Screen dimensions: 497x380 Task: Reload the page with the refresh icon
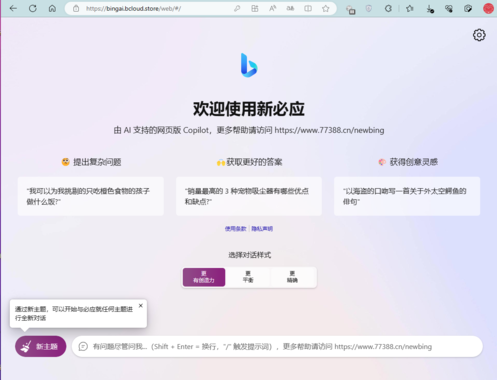[x=33, y=8]
